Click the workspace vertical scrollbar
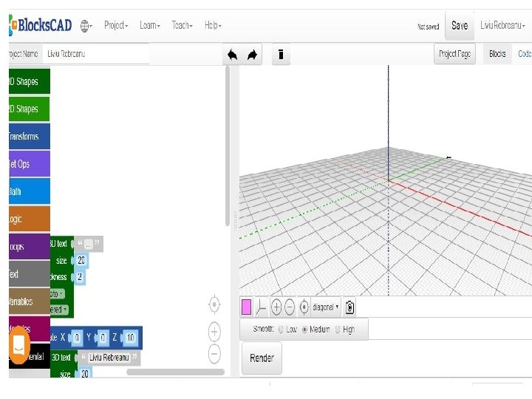 click(228, 146)
